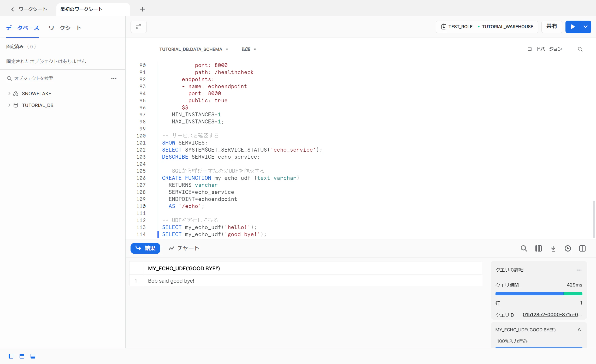Viewport: 596px width, 364px height.
Task: Open the TEST_ROLE and warehouse selector
Action: (x=487, y=27)
